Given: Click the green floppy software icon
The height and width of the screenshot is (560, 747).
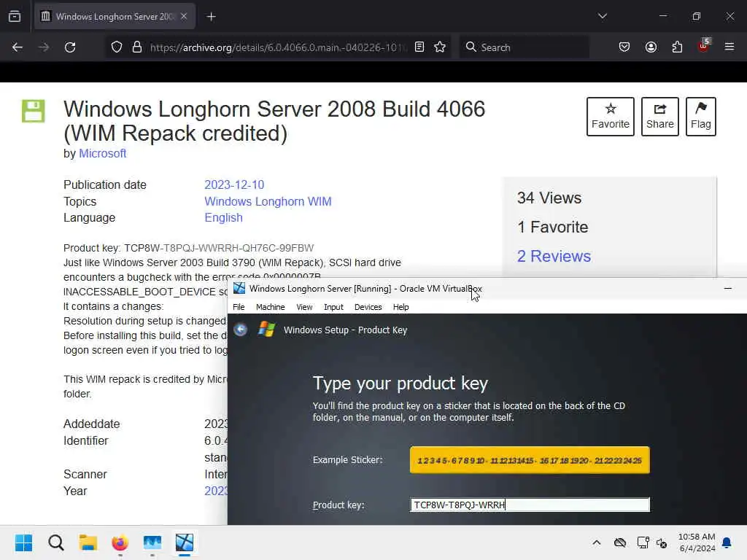Looking at the screenshot, I should coord(34,111).
